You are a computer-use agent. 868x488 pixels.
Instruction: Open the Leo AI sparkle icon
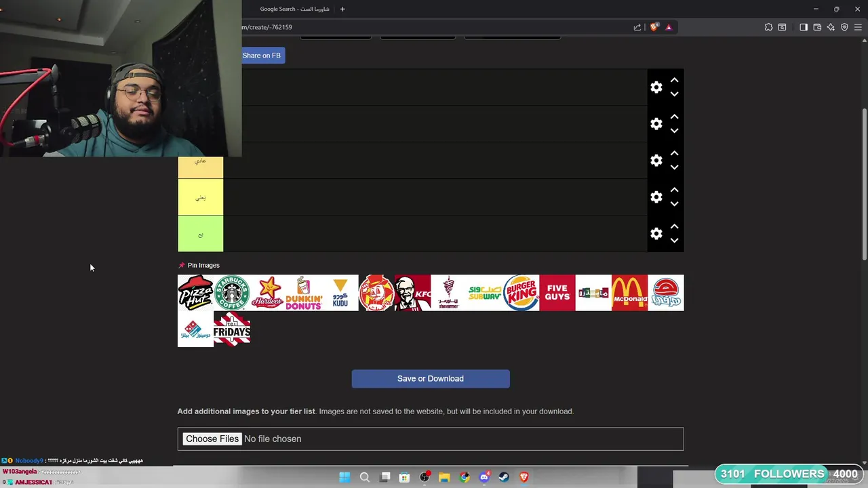tap(831, 27)
